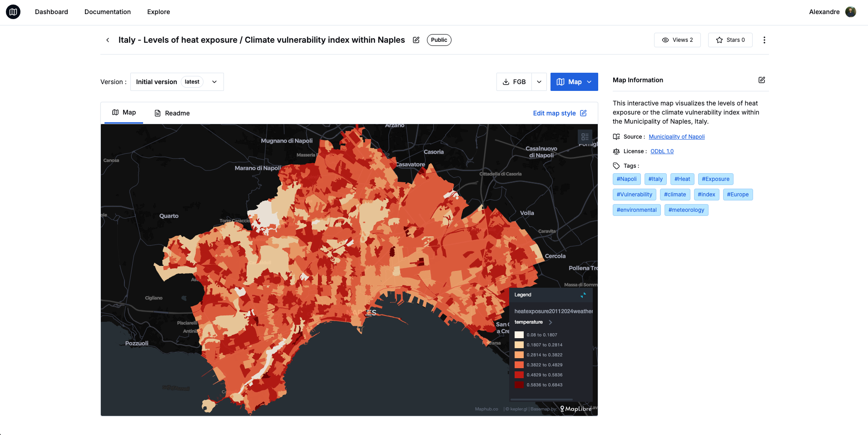This screenshot has height=435, width=868.
Task: Select the #environmental tag
Action: point(637,210)
